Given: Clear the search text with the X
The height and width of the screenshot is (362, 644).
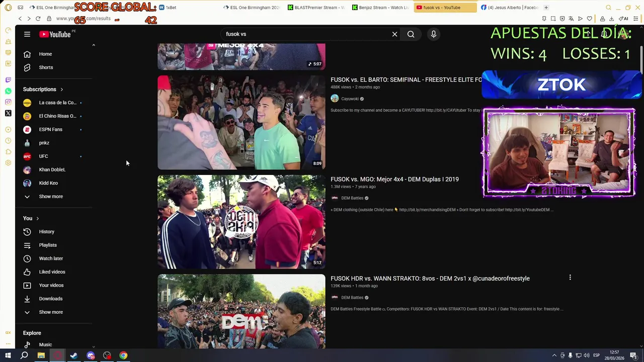Looking at the screenshot, I should 395,34.
